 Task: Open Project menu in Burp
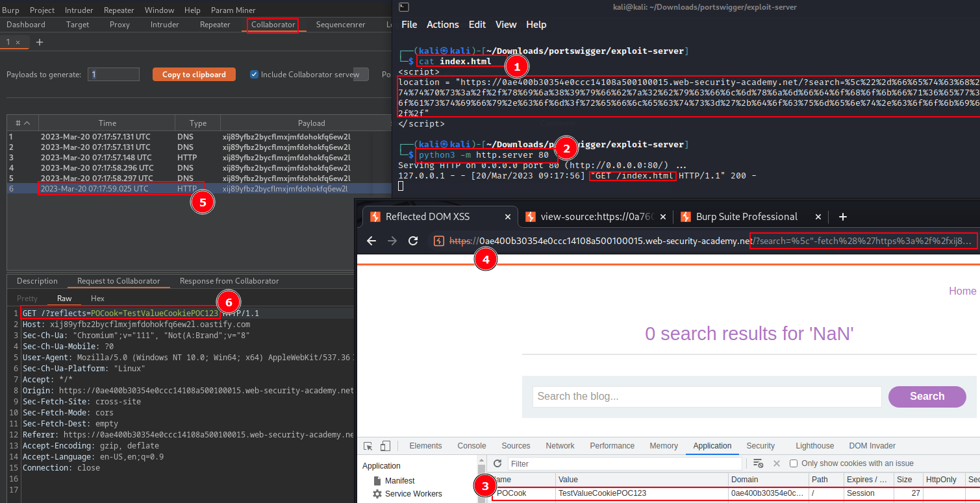[42, 10]
